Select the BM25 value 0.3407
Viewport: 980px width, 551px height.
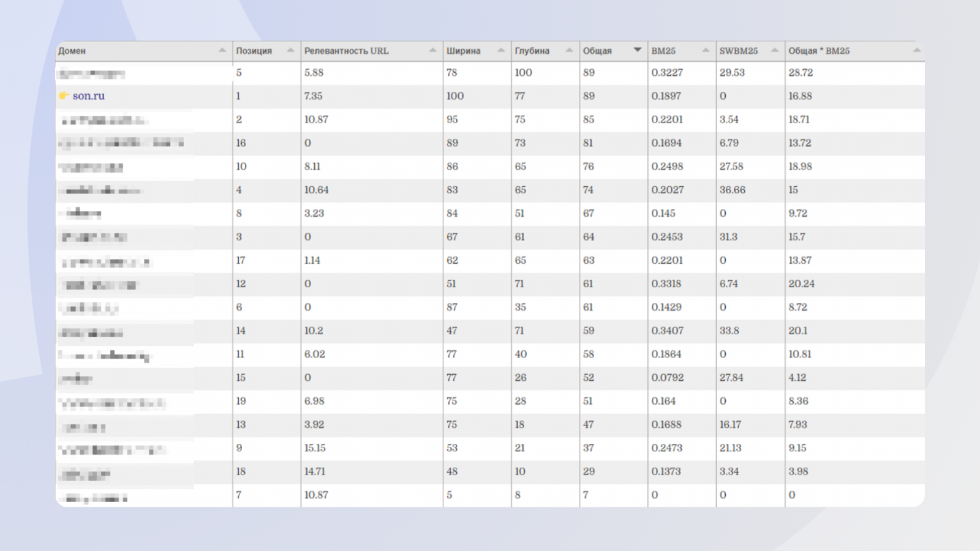click(x=667, y=331)
